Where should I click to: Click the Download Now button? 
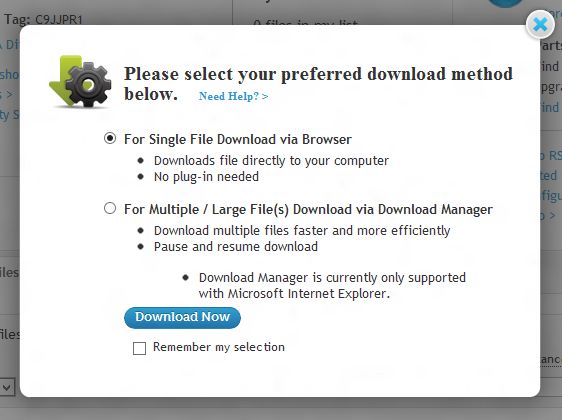[182, 318]
